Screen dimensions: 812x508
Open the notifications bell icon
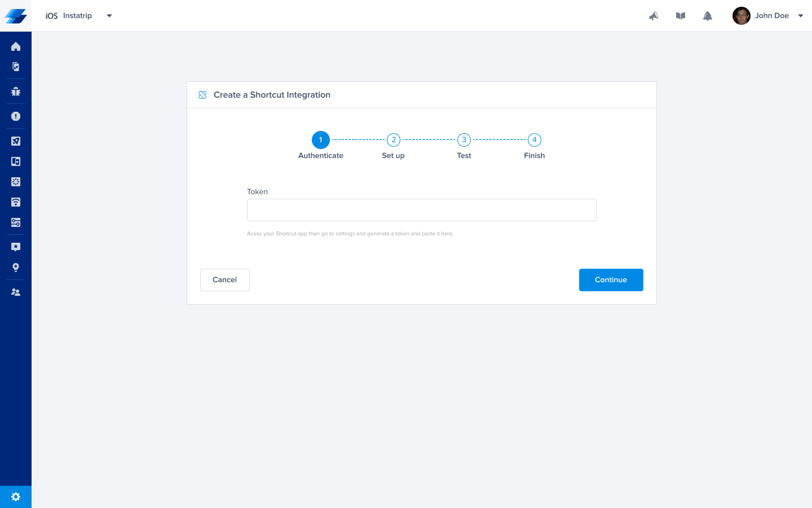pyautogui.click(x=708, y=16)
